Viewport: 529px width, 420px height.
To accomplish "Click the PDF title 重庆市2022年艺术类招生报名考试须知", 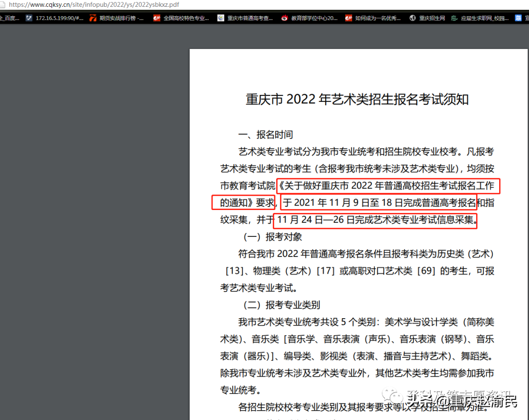I will (357, 99).
